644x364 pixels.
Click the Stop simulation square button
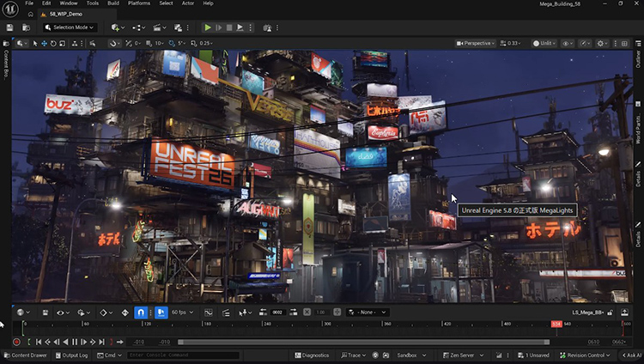tap(229, 27)
